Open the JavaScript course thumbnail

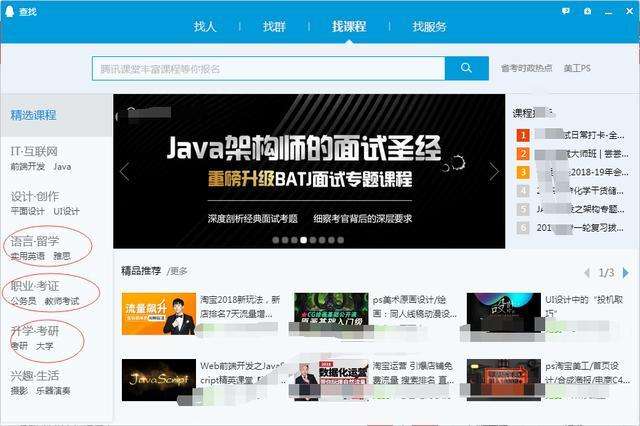tap(158, 379)
